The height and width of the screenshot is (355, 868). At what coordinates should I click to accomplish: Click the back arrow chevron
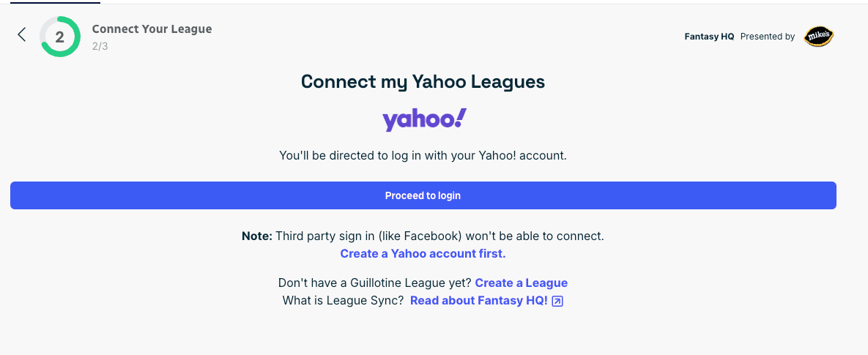[x=21, y=34]
